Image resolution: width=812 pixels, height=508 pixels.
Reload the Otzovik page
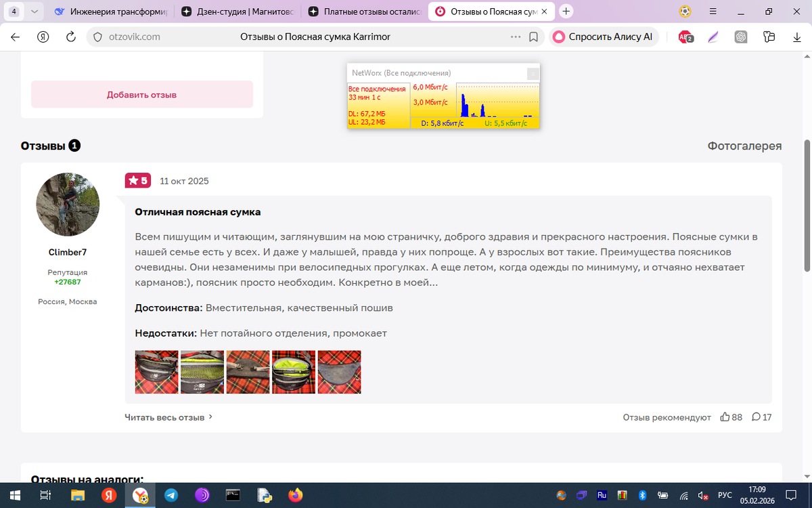(x=70, y=37)
